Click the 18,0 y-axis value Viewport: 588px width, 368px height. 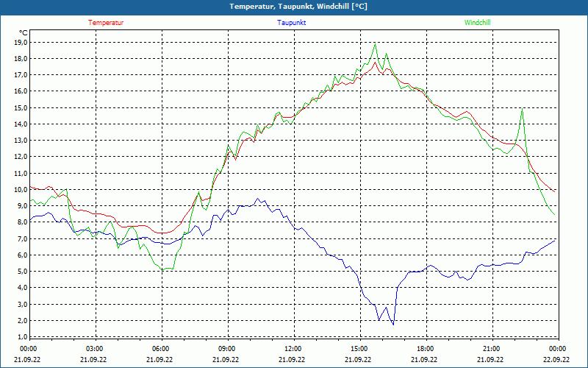[21, 59]
